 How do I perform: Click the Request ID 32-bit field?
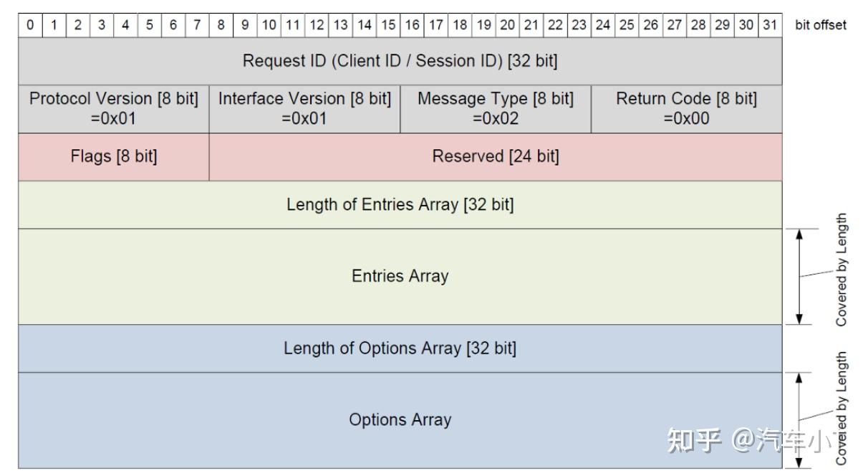(x=400, y=61)
